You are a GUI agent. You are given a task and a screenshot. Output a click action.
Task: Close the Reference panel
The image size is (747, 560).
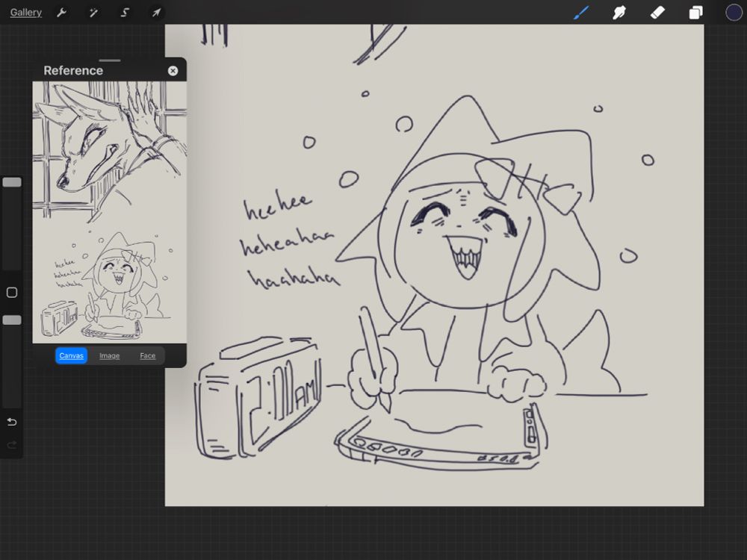tap(173, 70)
